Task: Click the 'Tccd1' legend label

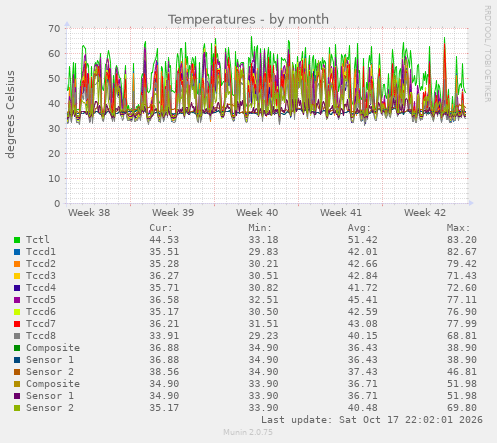Action: pyautogui.click(x=41, y=252)
